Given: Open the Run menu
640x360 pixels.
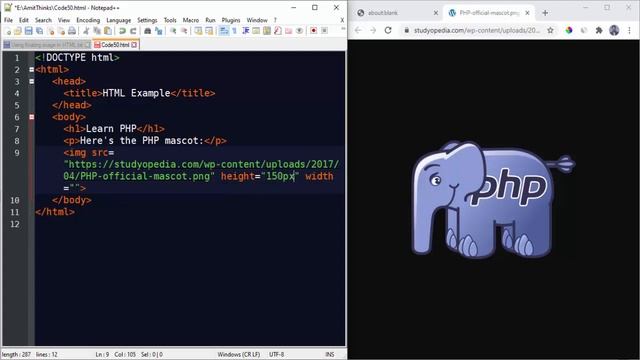Looking at the screenshot, I should (210, 20).
